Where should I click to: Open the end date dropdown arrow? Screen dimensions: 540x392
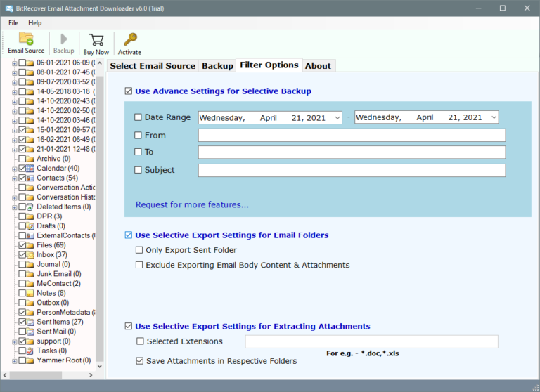click(494, 117)
